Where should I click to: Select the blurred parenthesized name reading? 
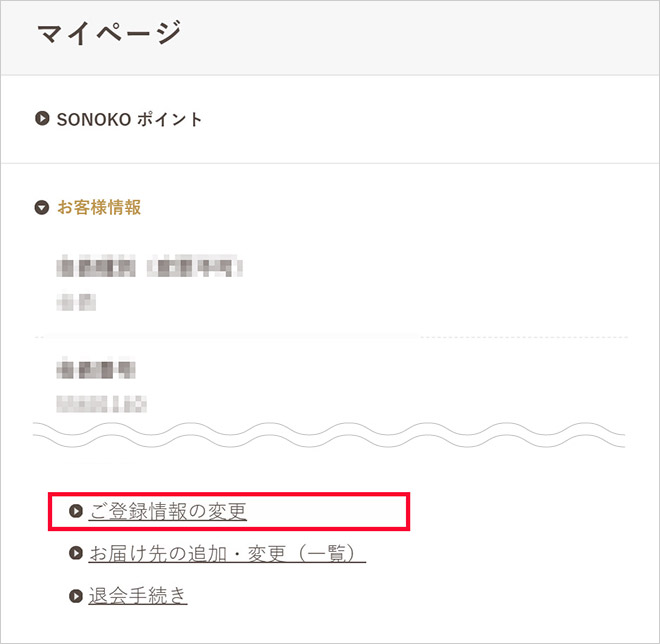195,266
